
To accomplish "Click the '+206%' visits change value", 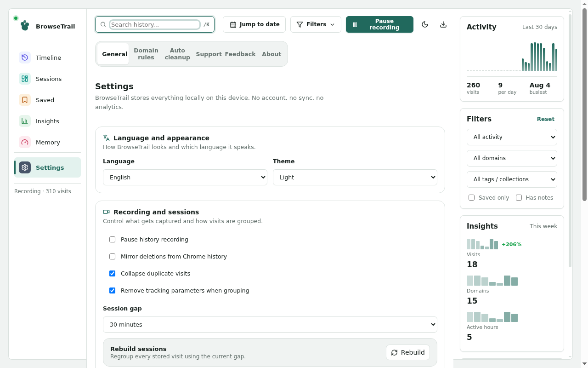I will [x=511, y=244].
